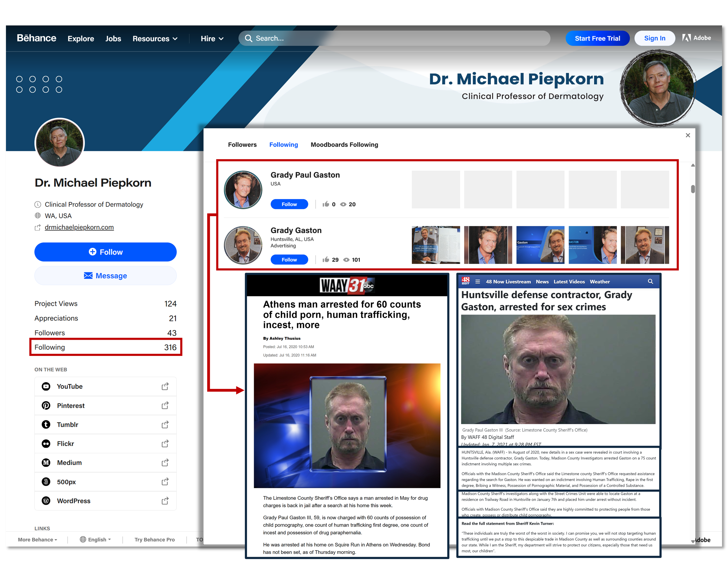Screen dimensions: 728x563
Task: Click the popup list scrollbar thumb
Action: [693, 189]
